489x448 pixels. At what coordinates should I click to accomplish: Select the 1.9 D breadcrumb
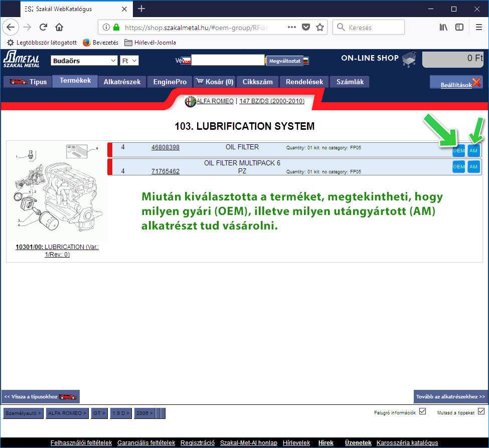(x=121, y=413)
